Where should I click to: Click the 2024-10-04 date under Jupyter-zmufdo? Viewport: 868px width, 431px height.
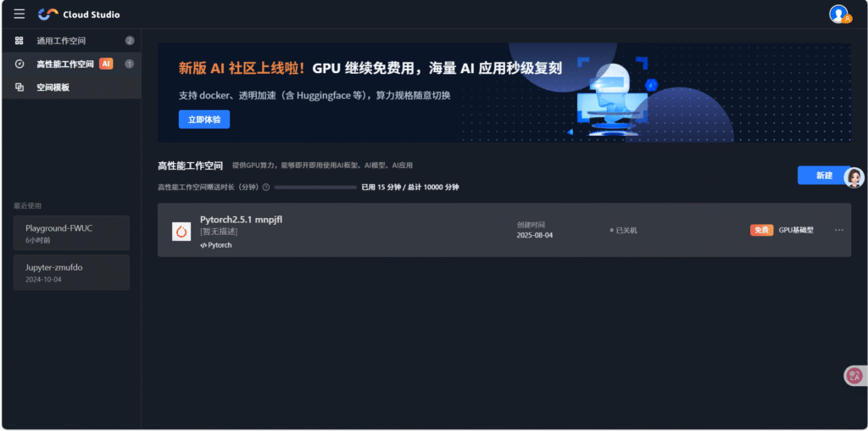pyautogui.click(x=43, y=280)
